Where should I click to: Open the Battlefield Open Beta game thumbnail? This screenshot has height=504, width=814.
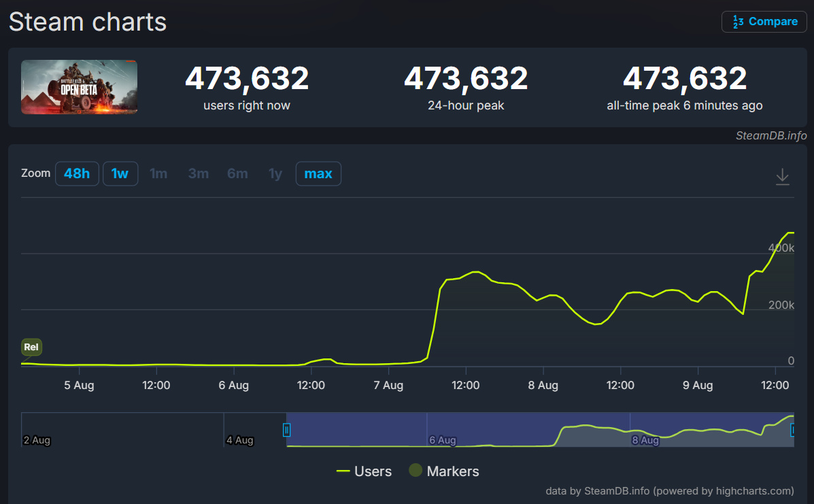(x=80, y=87)
